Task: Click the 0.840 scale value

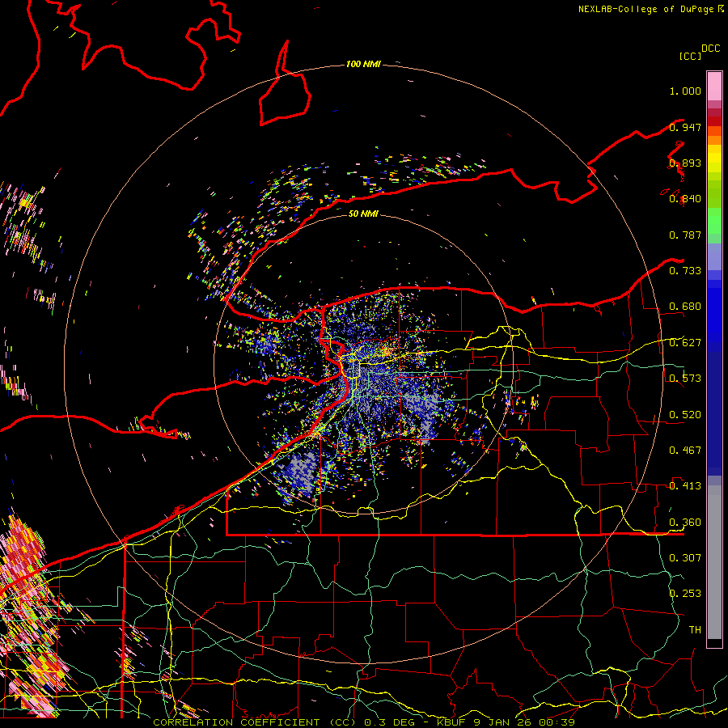Action: coord(685,199)
